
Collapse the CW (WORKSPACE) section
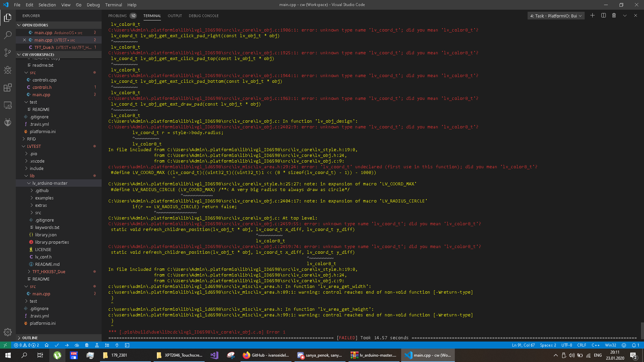pos(59,55)
